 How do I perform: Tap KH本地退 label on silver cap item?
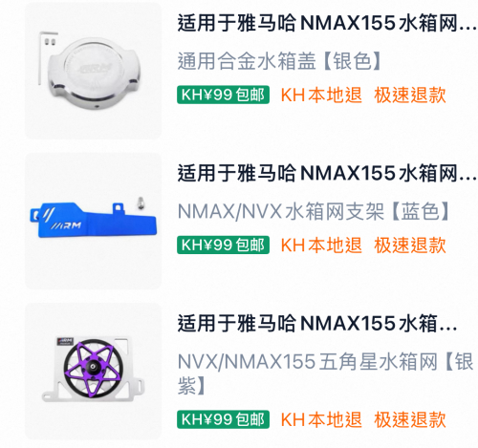[321, 95]
